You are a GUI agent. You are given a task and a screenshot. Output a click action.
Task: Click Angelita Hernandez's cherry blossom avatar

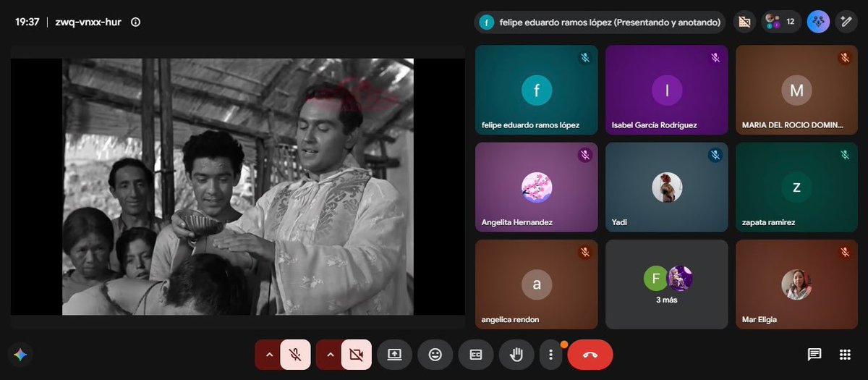click(537, 187)
